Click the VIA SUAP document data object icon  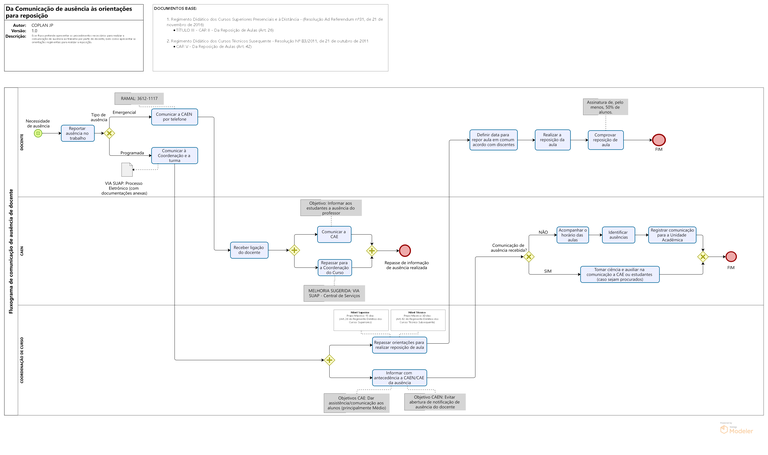point(126,169)
